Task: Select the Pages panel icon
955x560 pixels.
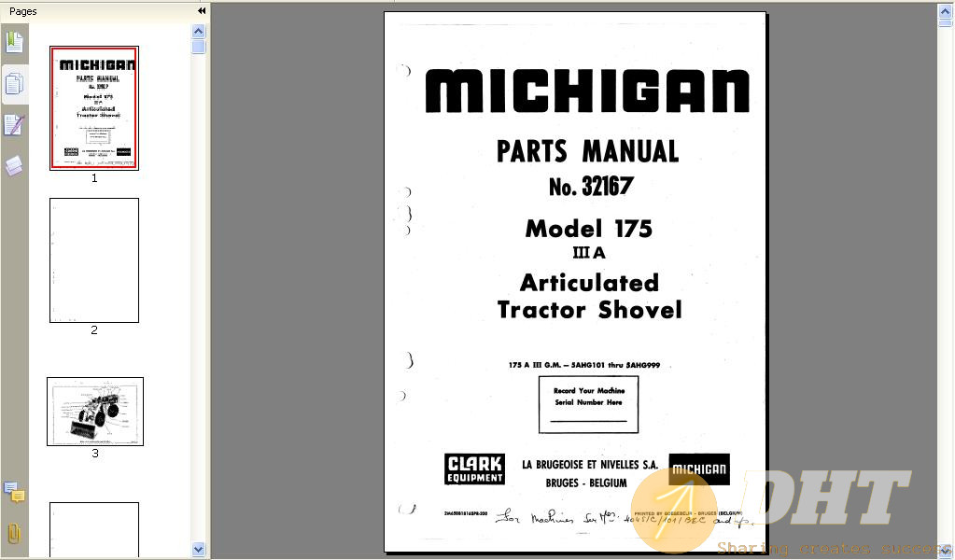Action: (x=14, y=83)
